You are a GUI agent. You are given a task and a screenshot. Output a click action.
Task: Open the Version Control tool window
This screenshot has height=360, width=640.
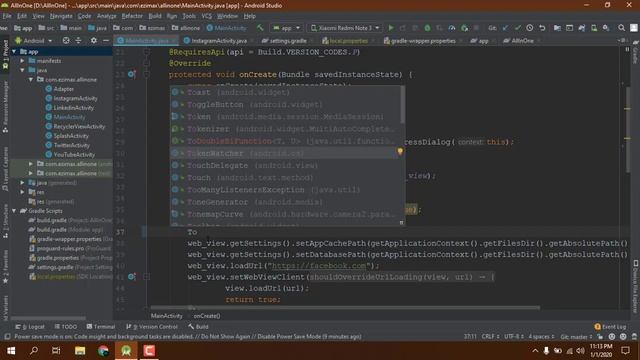[152, 327]
